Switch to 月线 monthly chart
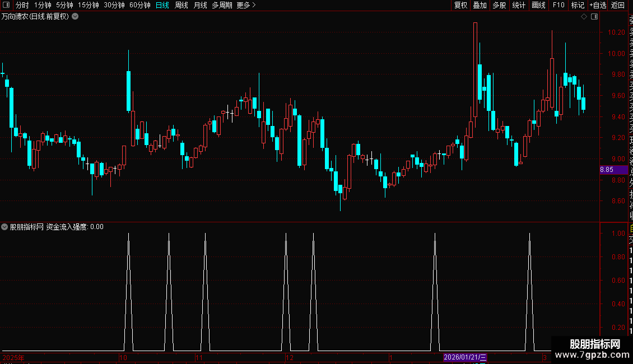633x364 pixels. pos(200,5)
